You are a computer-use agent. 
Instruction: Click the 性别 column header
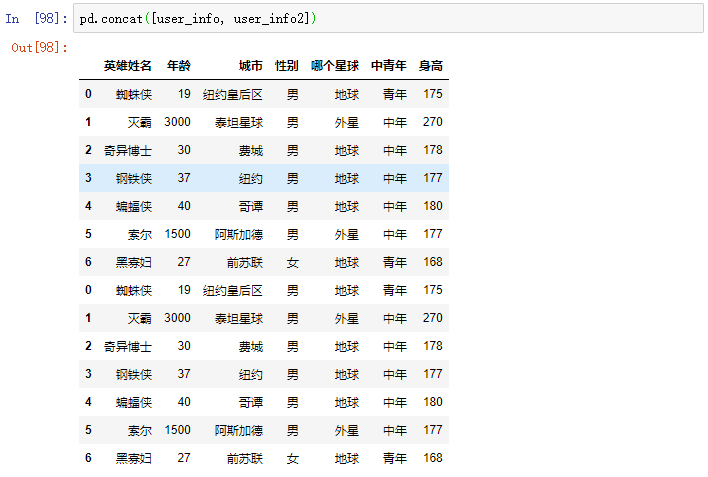[x=287, y=66]
